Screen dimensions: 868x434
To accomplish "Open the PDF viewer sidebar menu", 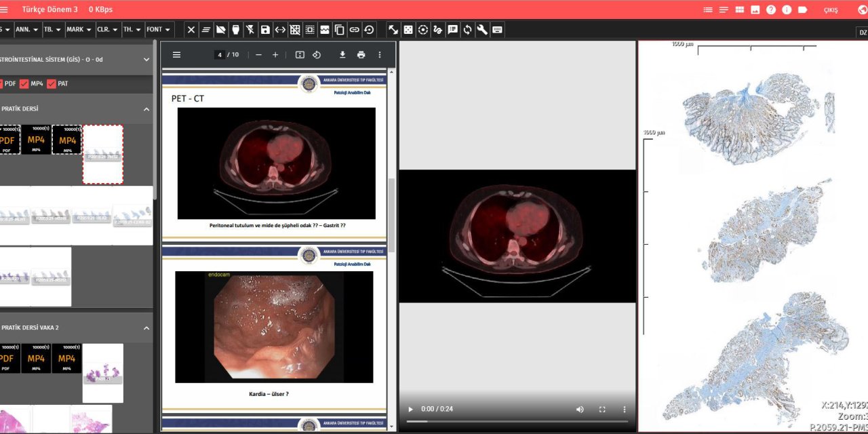I will coord(176,55).
